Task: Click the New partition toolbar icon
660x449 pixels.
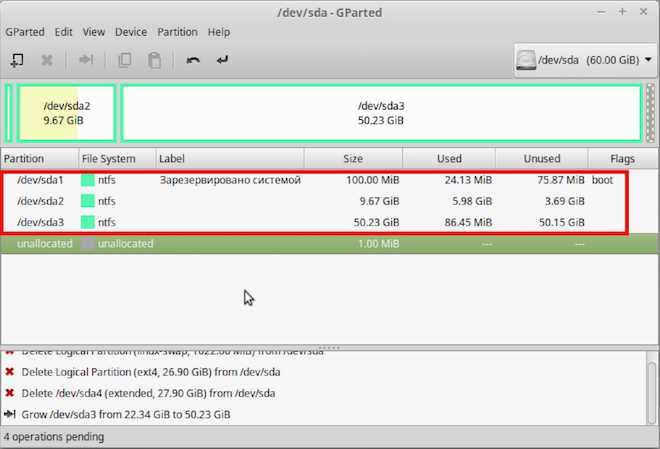Action: [x=17, y=60]
